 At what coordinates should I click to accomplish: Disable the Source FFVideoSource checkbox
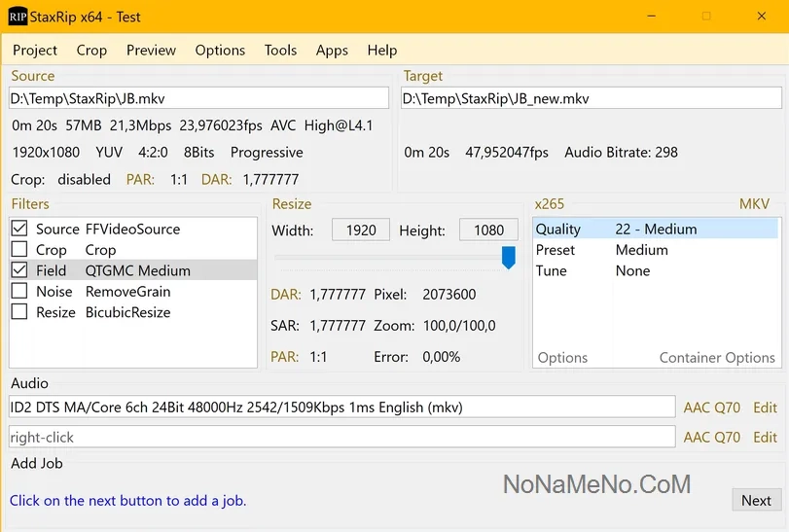tap(19, 230)
